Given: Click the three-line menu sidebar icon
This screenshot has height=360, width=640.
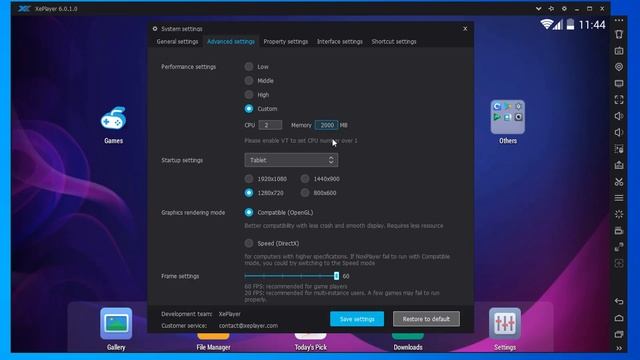Looking at the screenshot, I should tap(619, 198).
